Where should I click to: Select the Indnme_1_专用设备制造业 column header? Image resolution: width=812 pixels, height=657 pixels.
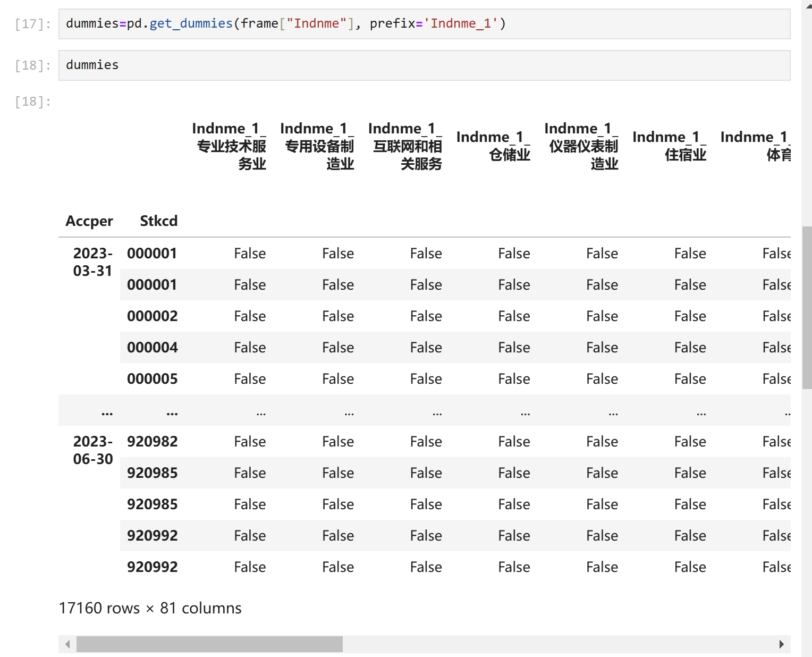pyautogui.click(x=317, y=146)
